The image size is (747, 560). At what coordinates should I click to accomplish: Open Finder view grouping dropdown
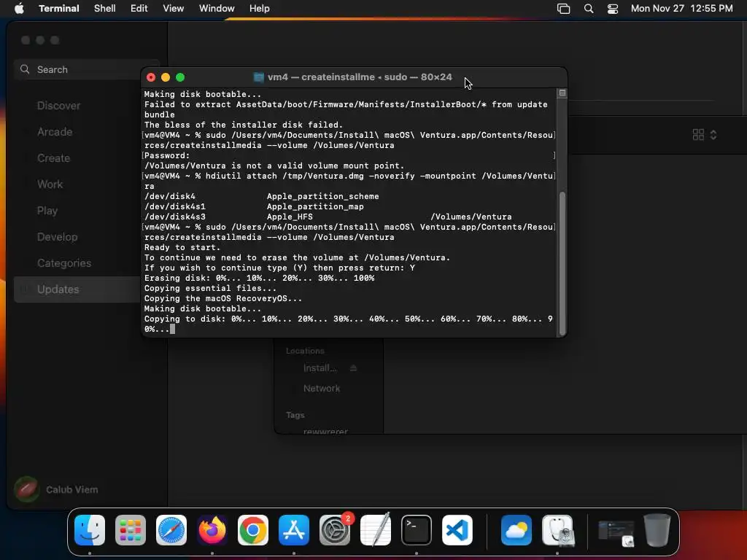click(704, 135)
